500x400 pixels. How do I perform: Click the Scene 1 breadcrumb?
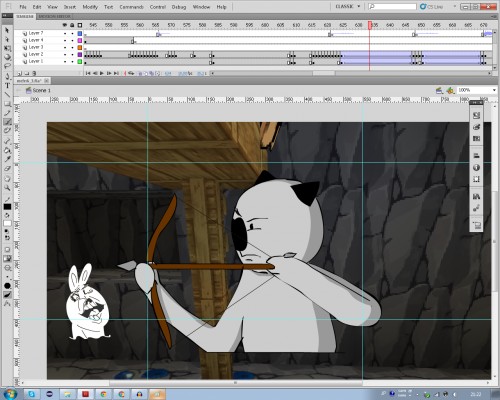coord(42,90)
